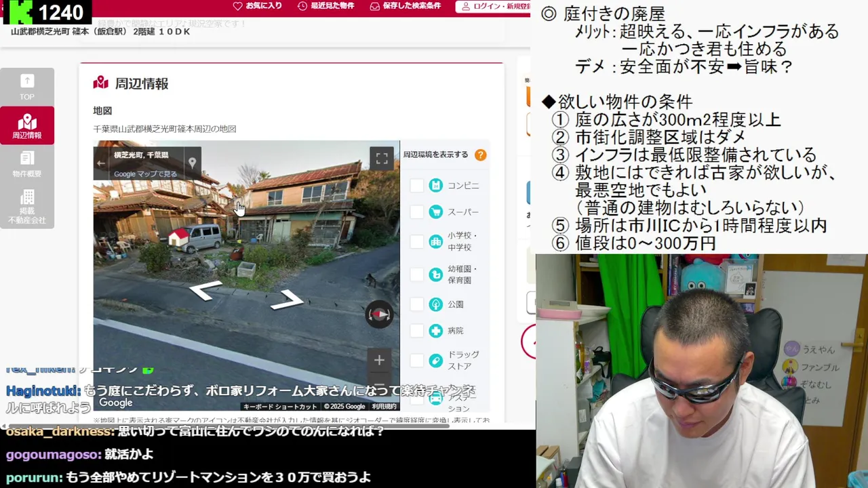Move street view right with arrow
Viewport: 868px width, 488px height.
pyautogui.click(x=287, y=299)
